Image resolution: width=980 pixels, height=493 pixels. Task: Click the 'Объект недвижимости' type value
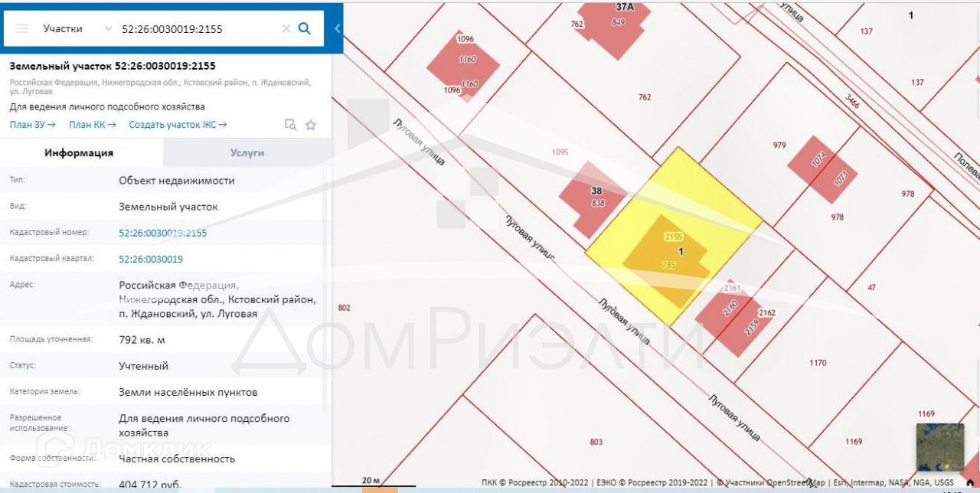click(x=177, y=181)
